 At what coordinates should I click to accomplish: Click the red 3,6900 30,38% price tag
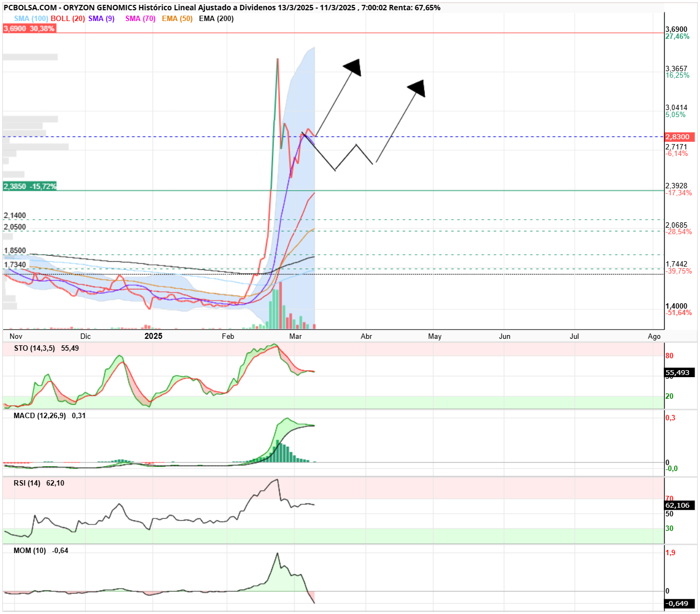pyautogui.click(x=29, y=29)
